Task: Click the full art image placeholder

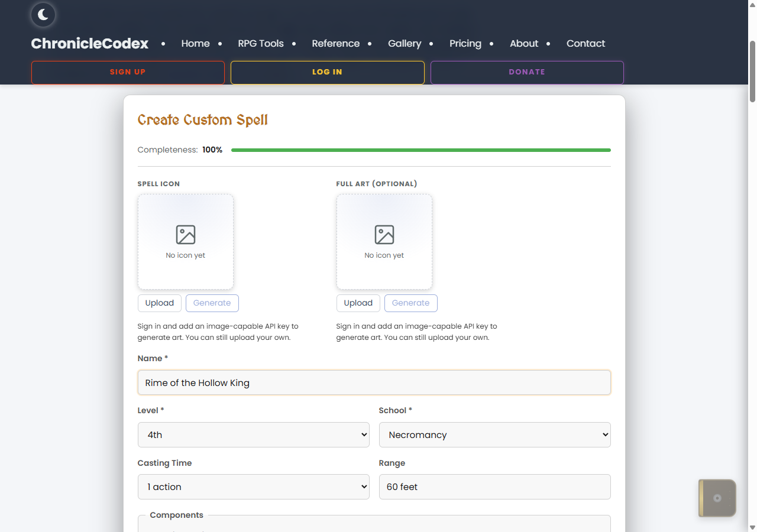Action: 384,242
